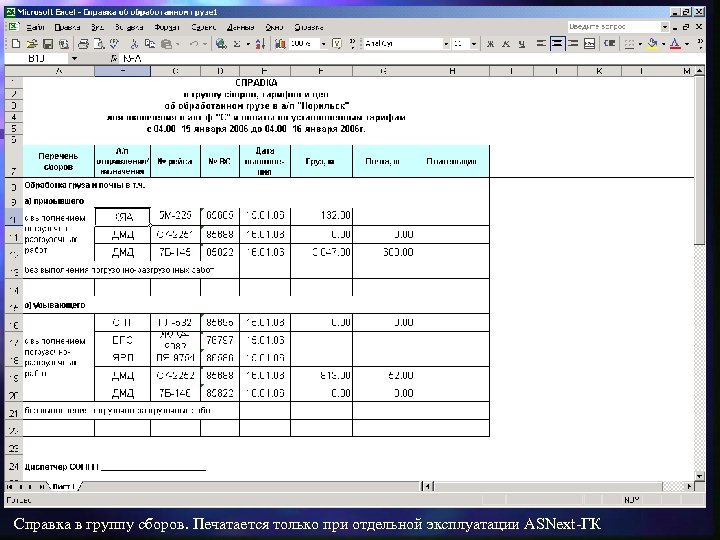Click the № рейса header cell
The height and width of the screenshot is (540, 720).
175,161
